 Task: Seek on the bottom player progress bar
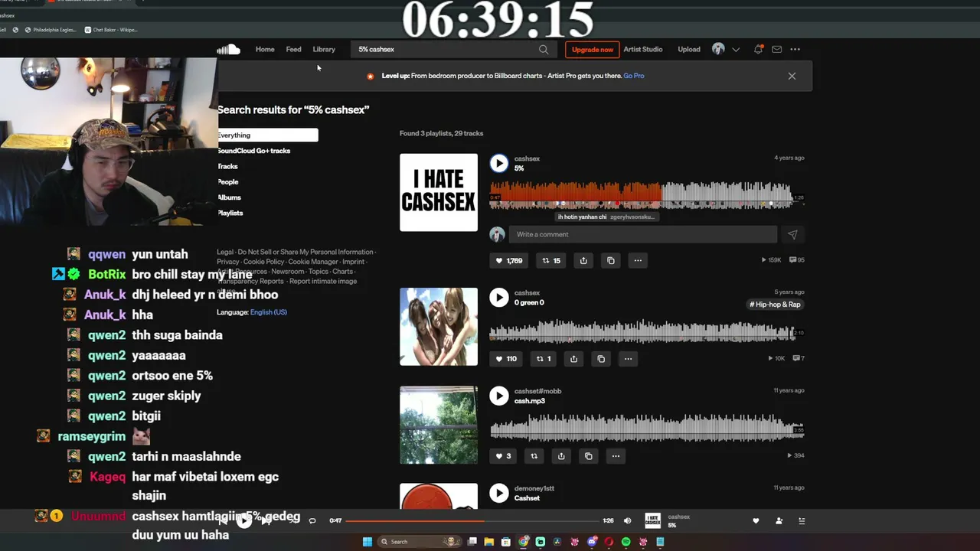(472, 521)
